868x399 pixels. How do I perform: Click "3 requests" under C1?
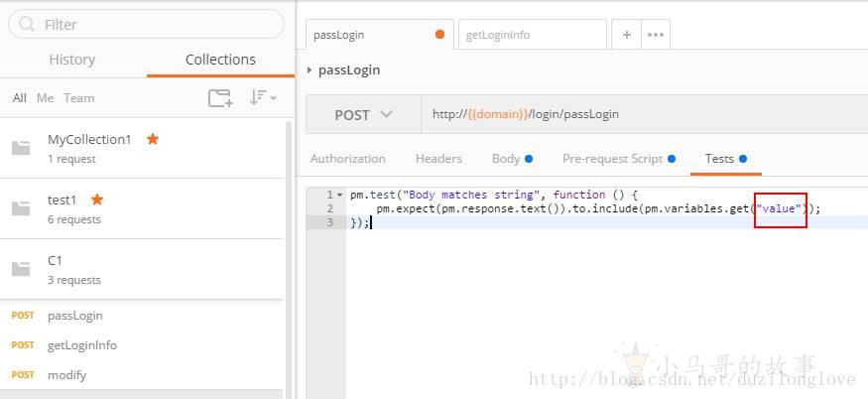[x=74, y=280]
